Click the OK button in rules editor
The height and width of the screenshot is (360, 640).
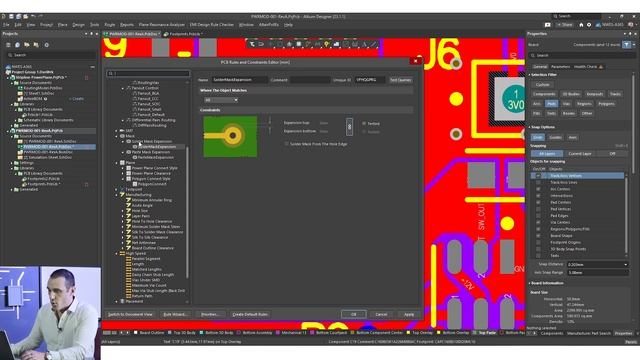click(353, 314)
